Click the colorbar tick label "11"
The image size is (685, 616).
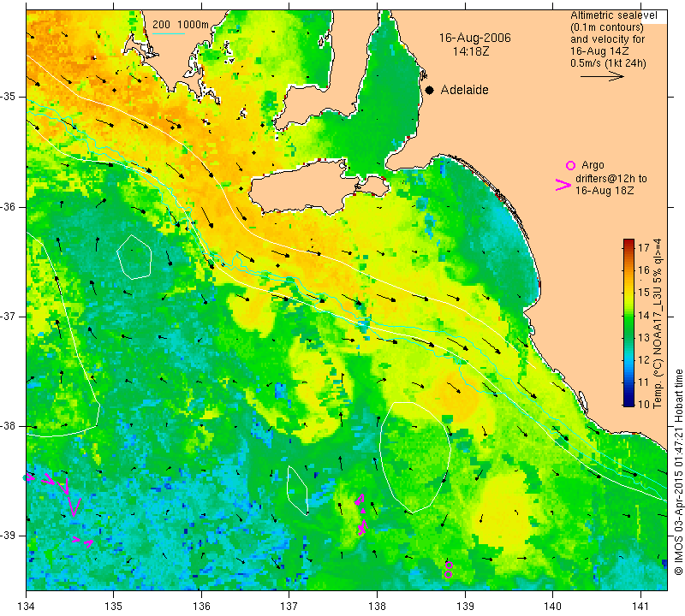coord(644,382)
